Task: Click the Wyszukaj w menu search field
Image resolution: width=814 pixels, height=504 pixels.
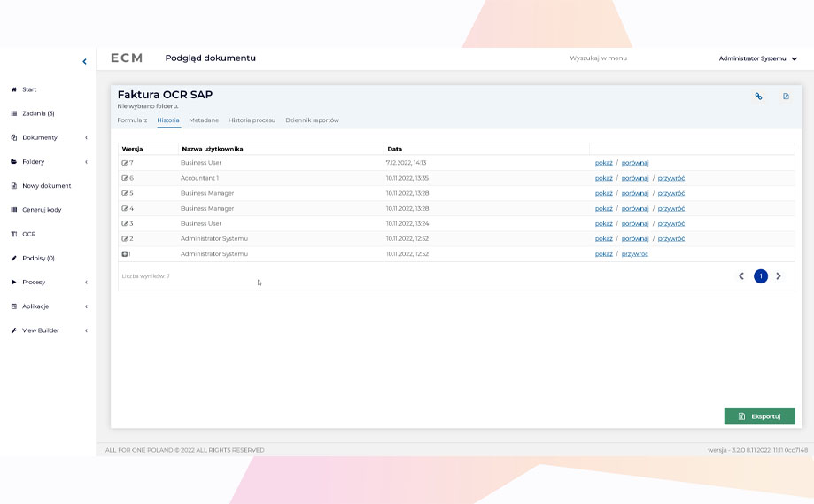Action: [x=599, y=58]
